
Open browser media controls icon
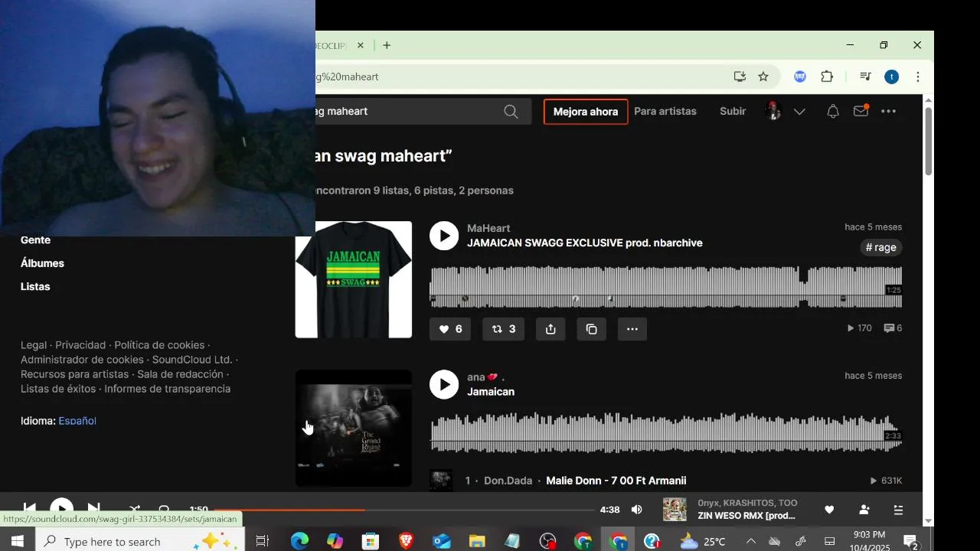pos(865,77)
